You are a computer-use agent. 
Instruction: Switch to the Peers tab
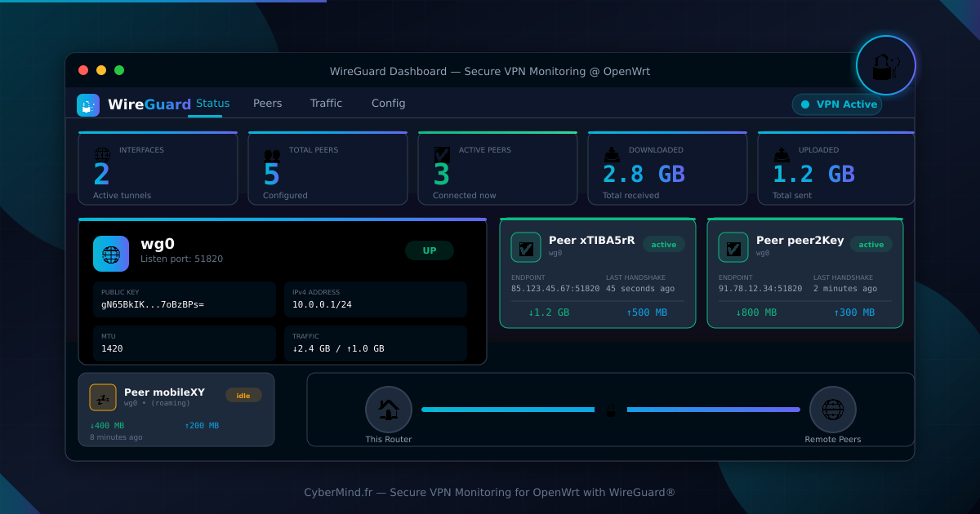click(267, 103)
